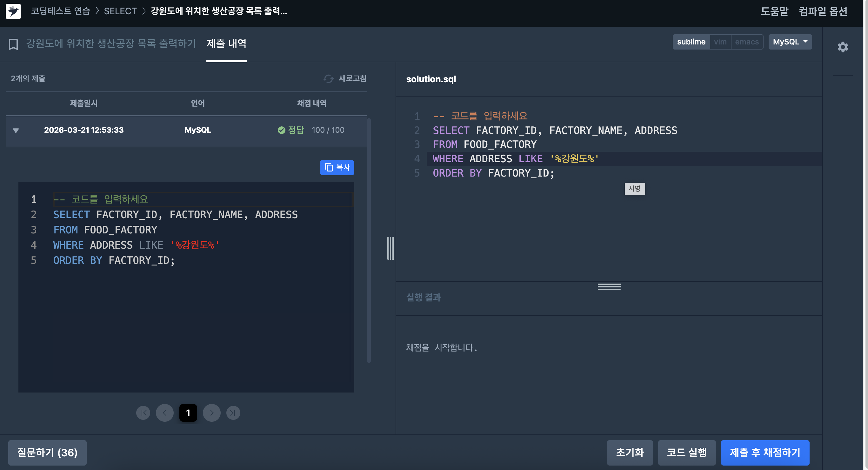Open the settings gear icon
The width and height of the screenshot is (868, 470).
pos(842,47)
